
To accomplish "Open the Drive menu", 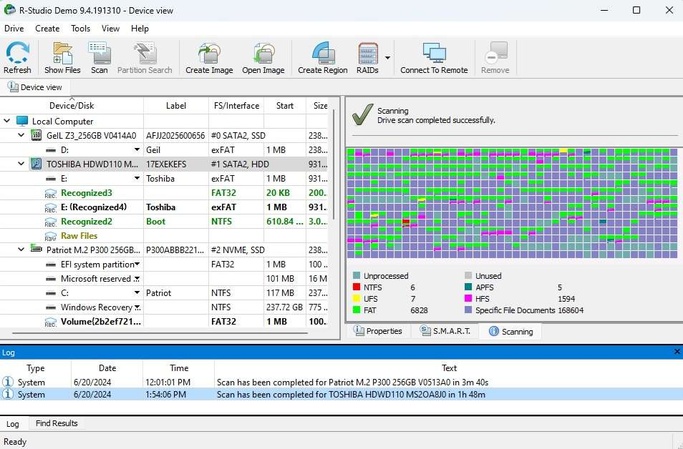I will (x=14, y=29).
